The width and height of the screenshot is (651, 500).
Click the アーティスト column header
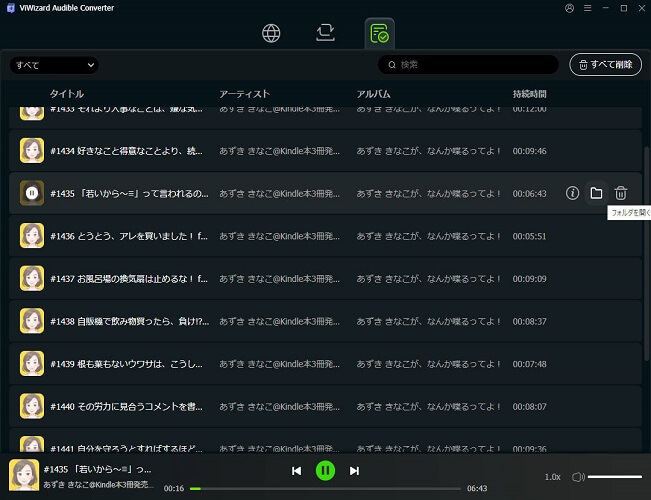[245, 94]
